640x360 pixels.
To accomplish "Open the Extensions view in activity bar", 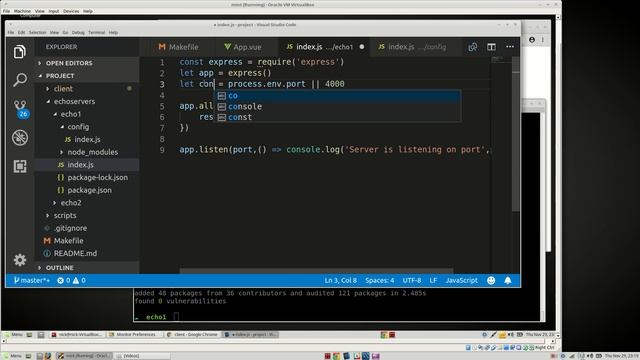I will click(20, 166).
